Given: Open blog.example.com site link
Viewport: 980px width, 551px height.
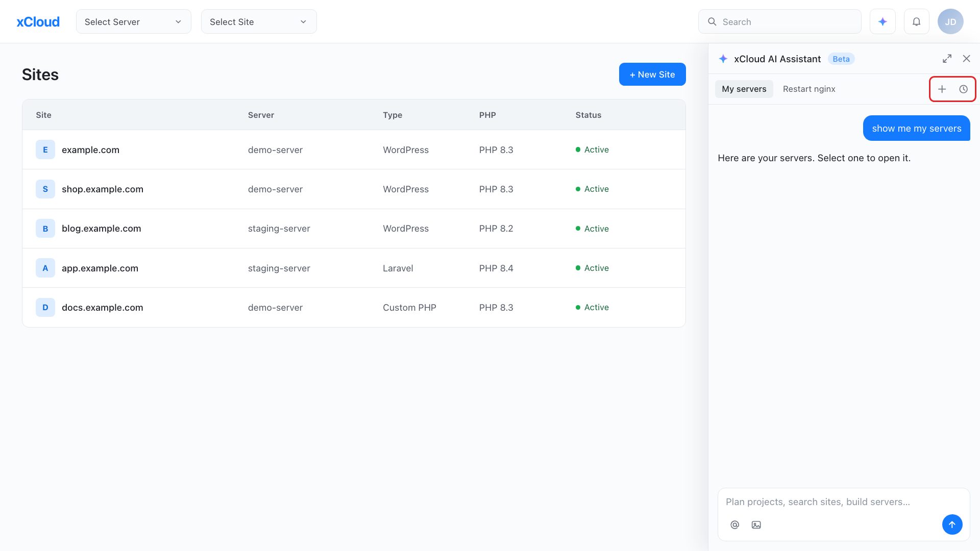Looking at the screenshot, I should pos(101,229).
